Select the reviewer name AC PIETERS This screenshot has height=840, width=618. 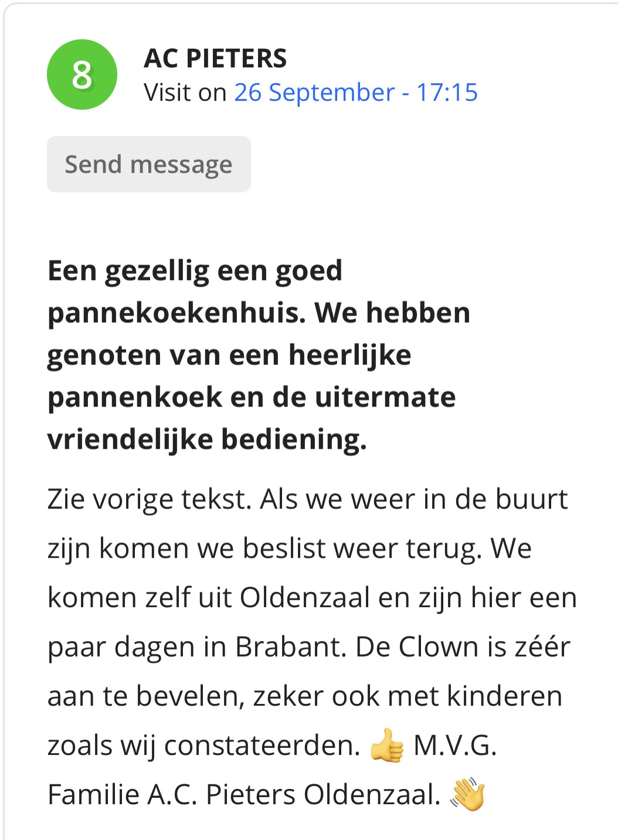215,58
